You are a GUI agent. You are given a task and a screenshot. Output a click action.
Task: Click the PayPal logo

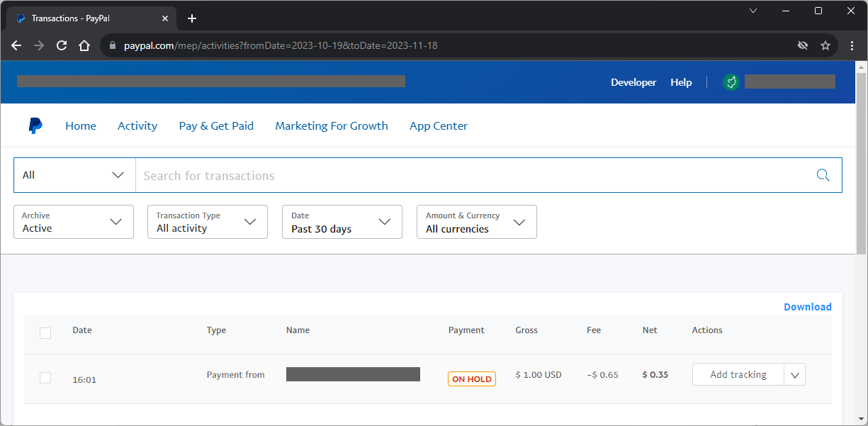coord(35,125)
